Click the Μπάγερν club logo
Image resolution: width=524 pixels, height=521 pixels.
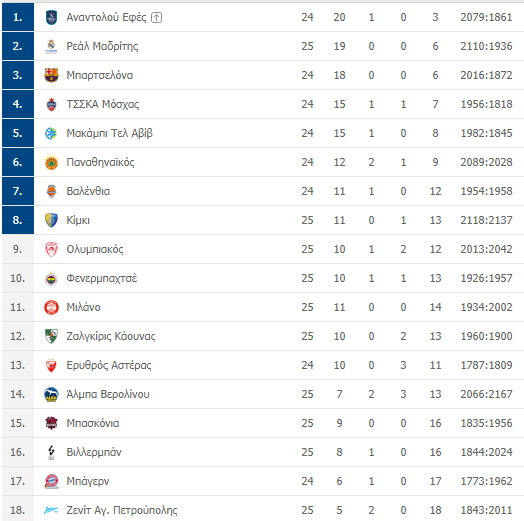(51, 481)
